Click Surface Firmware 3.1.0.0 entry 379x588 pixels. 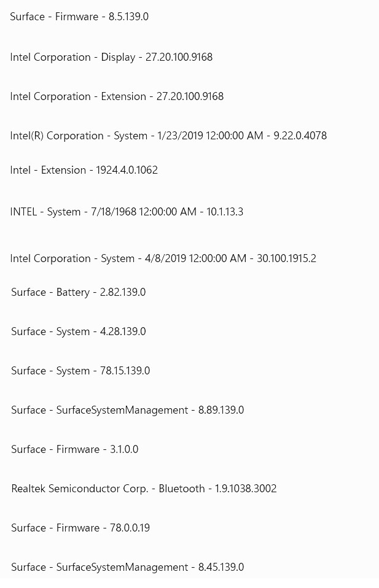(75, 449)
